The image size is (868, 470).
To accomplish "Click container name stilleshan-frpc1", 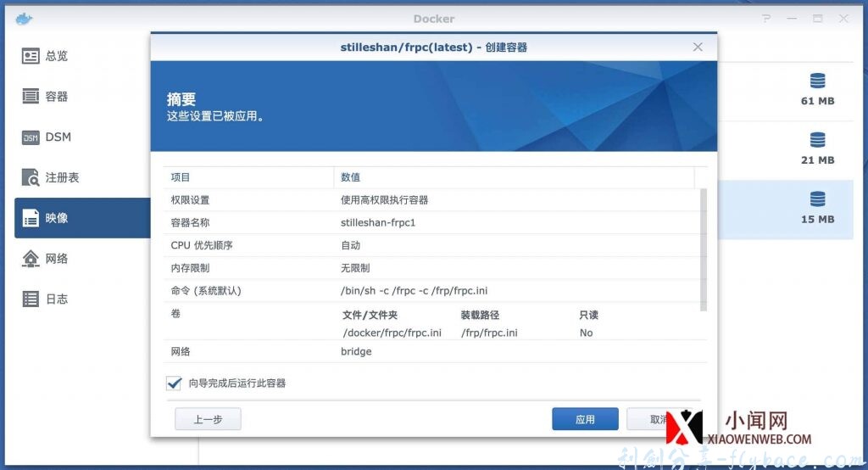I will point(378,223).
